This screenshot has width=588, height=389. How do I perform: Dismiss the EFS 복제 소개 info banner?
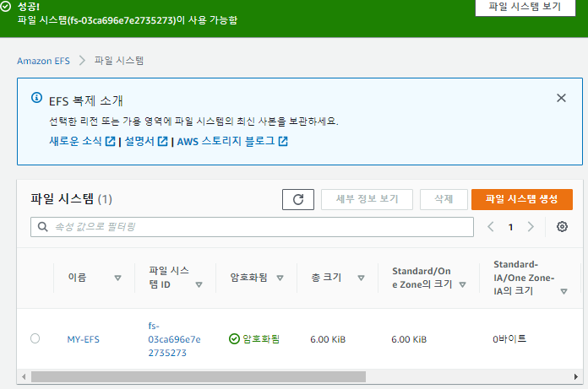pos(561,98)
